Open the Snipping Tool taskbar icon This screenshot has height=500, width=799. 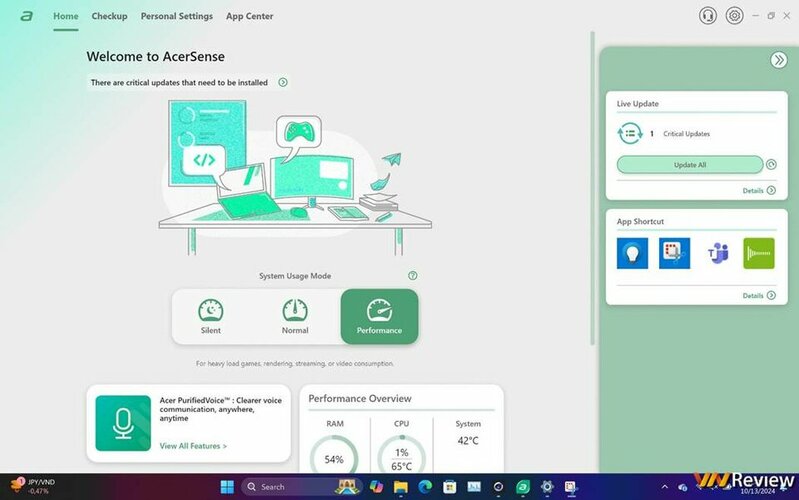click(571, 487)
